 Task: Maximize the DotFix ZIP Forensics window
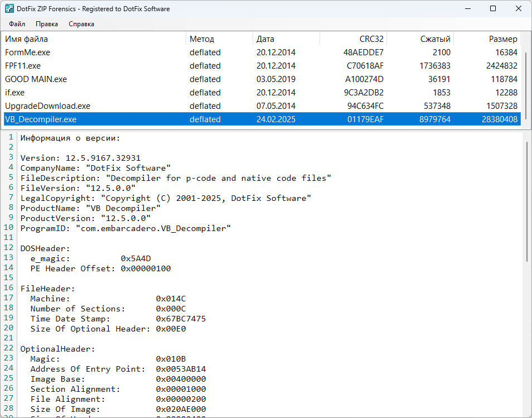pos(493,8)
